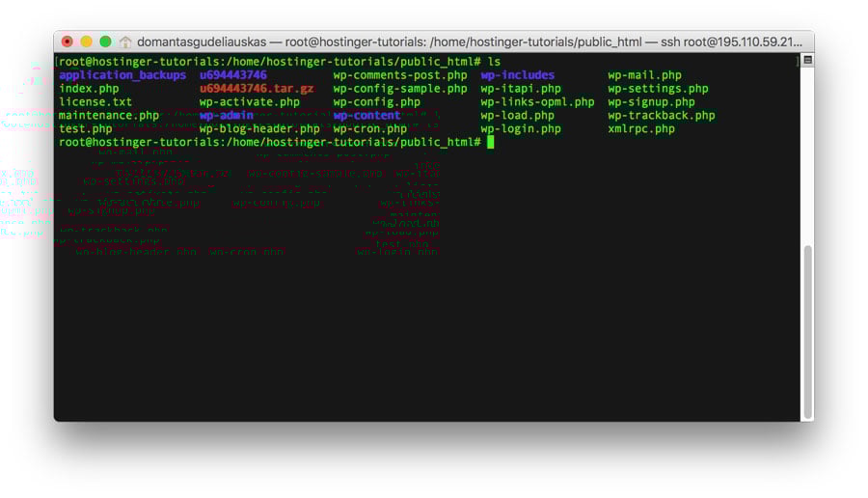Click the red u694443746.tar.gz archive name
Image resolution: width=868 pixels, height=498 pixels.
[x=257, y=89]
